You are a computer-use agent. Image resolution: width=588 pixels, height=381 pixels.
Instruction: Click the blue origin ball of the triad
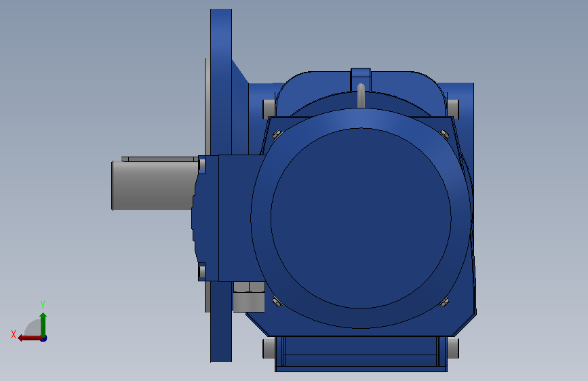click(44, 339)
